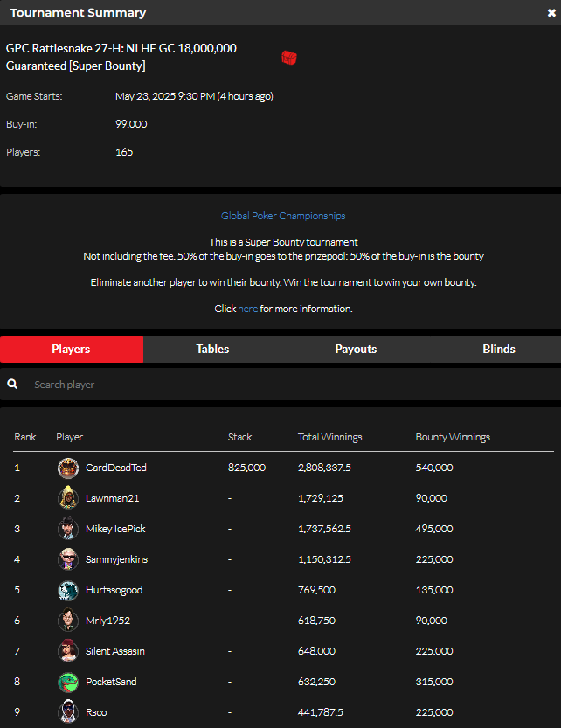Screen dimensions: 561x728
Task: Select player name CardDeadTed
Action: 116,468
